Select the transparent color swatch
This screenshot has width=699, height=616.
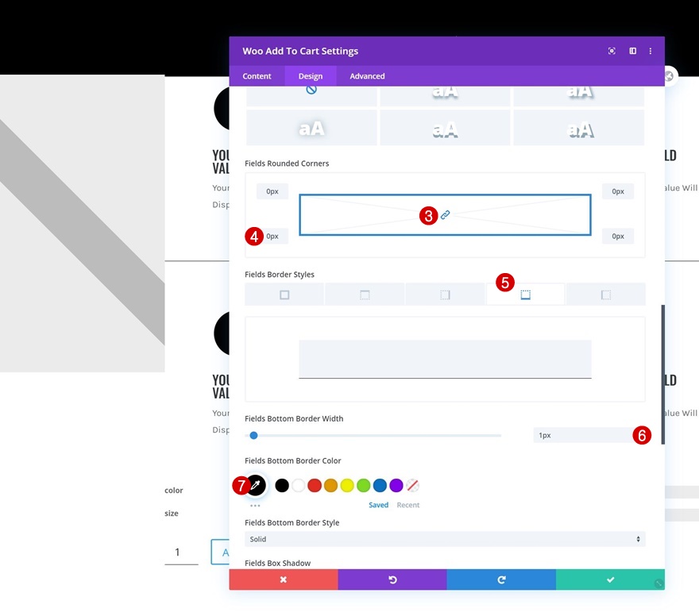(413, 485)
